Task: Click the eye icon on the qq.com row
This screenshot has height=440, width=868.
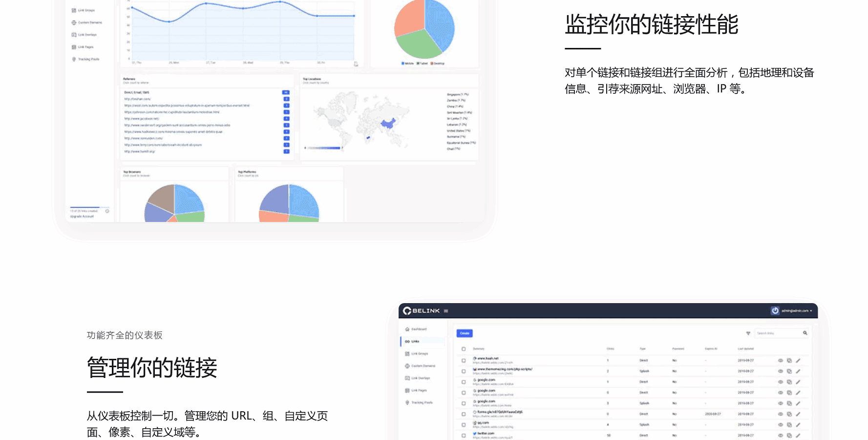Action: 780,424
